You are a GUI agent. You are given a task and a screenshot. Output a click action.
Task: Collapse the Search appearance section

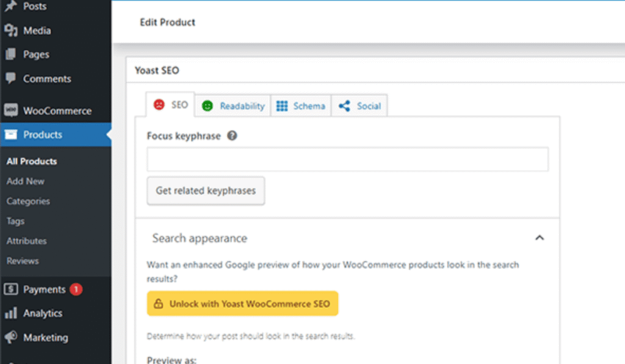click(x=539, y=238)
